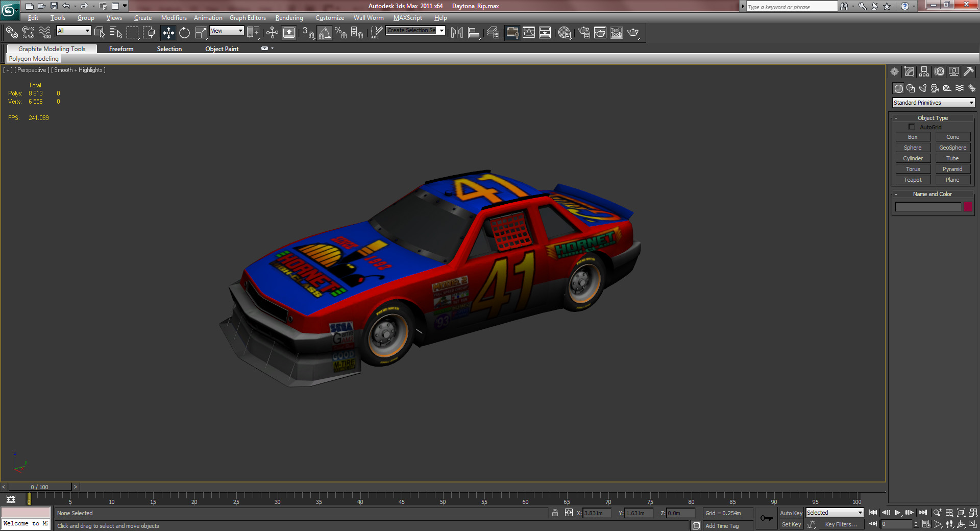This screenshot has height=531, width=980.
Task: Switch to Modify command panel
Action: tap(909, 71)
